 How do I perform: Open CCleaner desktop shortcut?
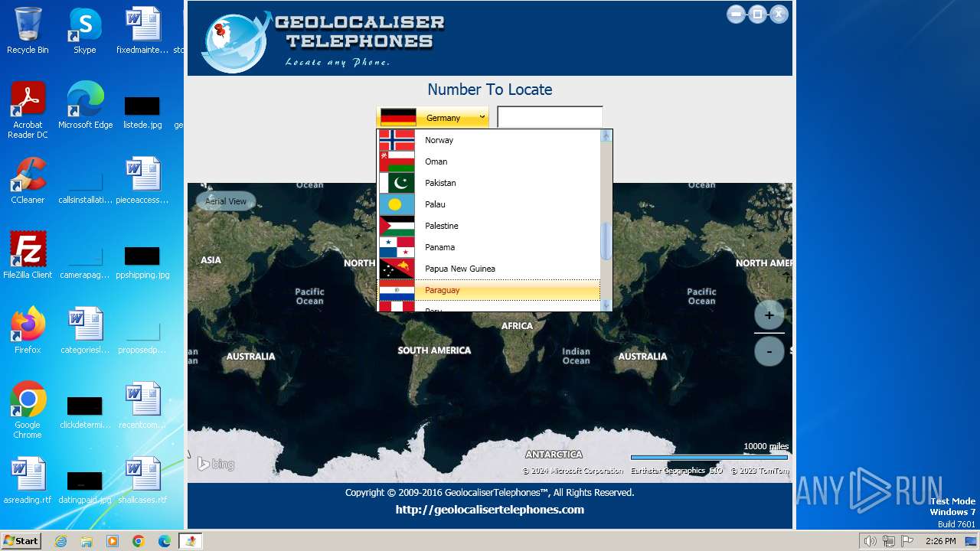click(x=28, y=181)
